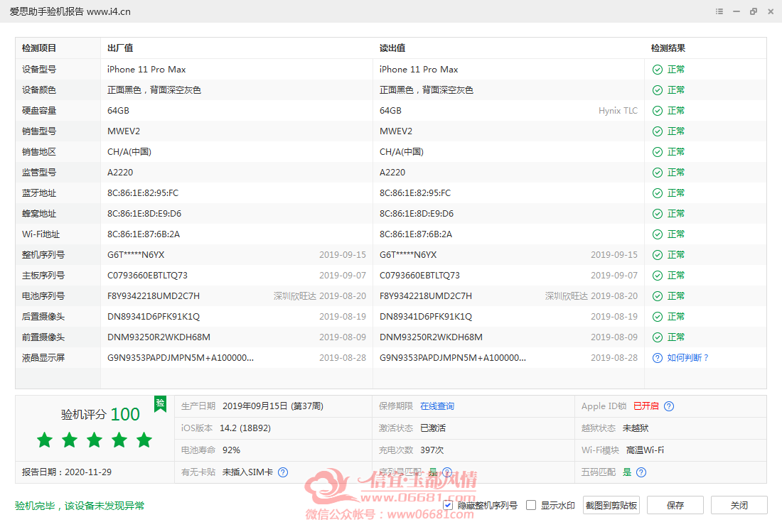The width and height of the screenshot is (782, 532).
Task: Click the 检测项目 column header
Action: pos(39,48)
